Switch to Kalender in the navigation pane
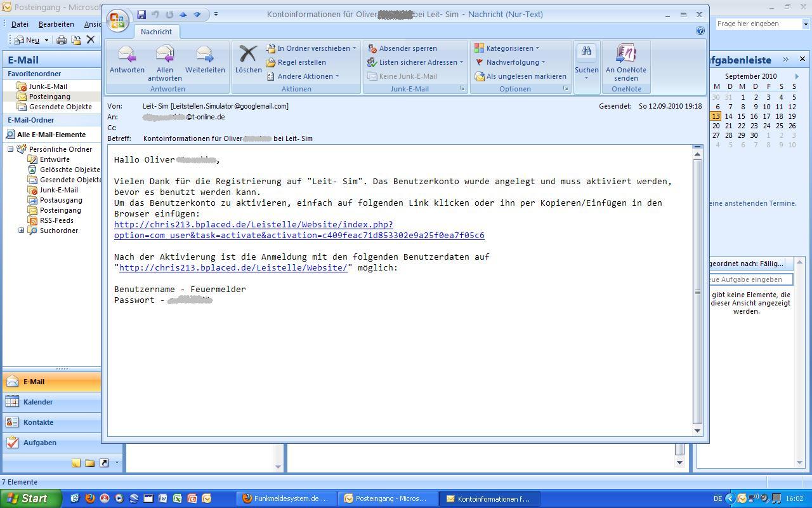 pyautogui.click(x=52, y=402)
